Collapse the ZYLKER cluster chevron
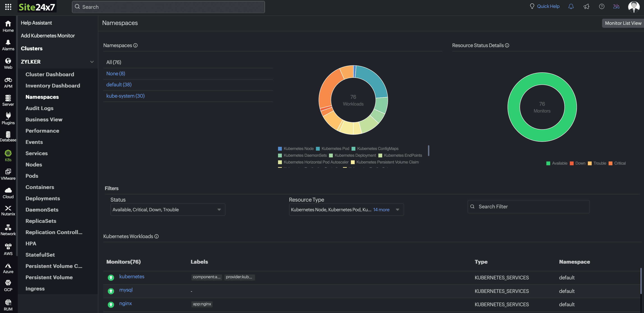 click(92, 62)
